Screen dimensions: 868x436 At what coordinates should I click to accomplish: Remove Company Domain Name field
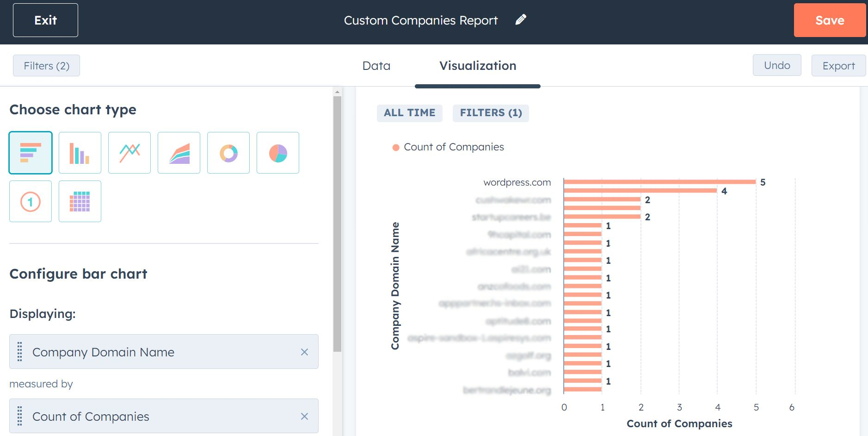click(304, 352)
